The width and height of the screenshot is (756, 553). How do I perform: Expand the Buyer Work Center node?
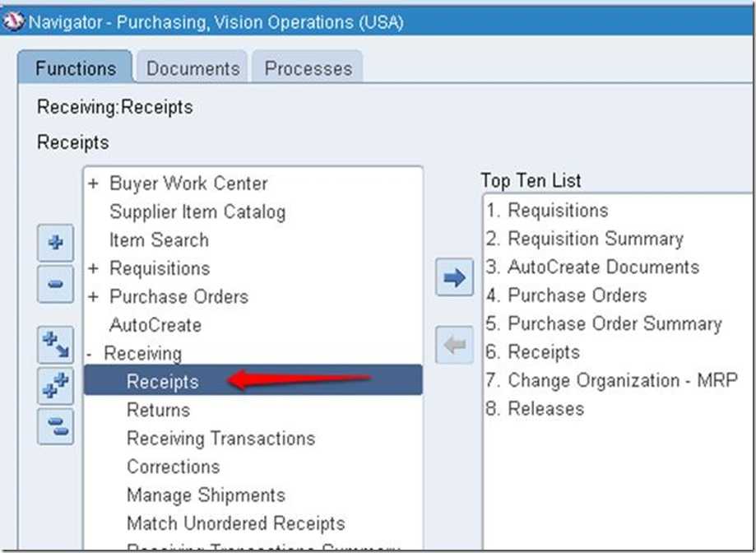pos(93,184)
